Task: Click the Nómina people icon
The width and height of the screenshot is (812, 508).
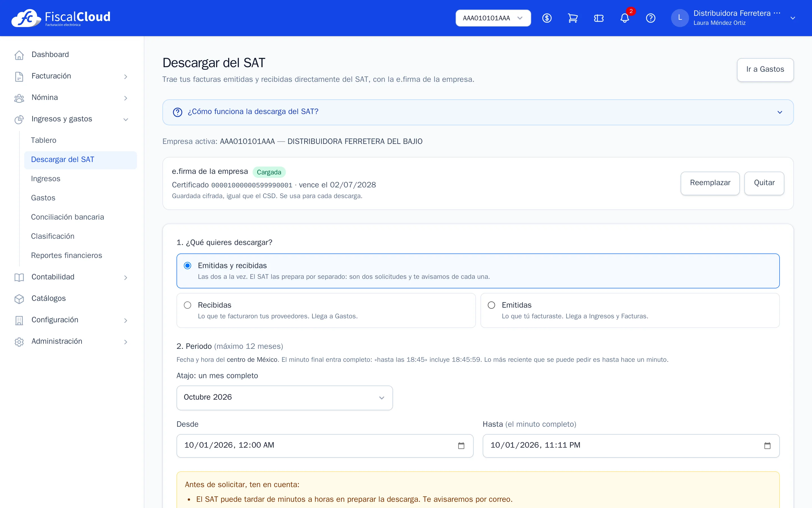Action: 19,98
